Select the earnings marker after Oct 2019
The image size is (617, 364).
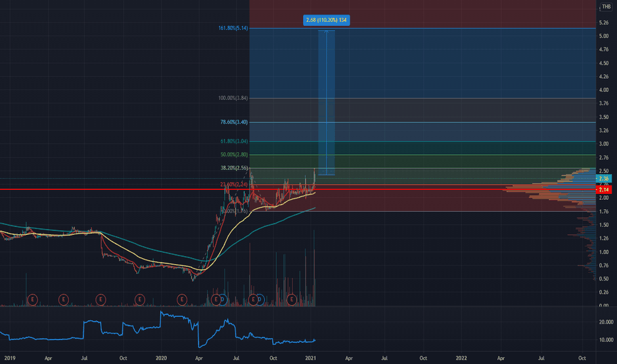[139, 300]
